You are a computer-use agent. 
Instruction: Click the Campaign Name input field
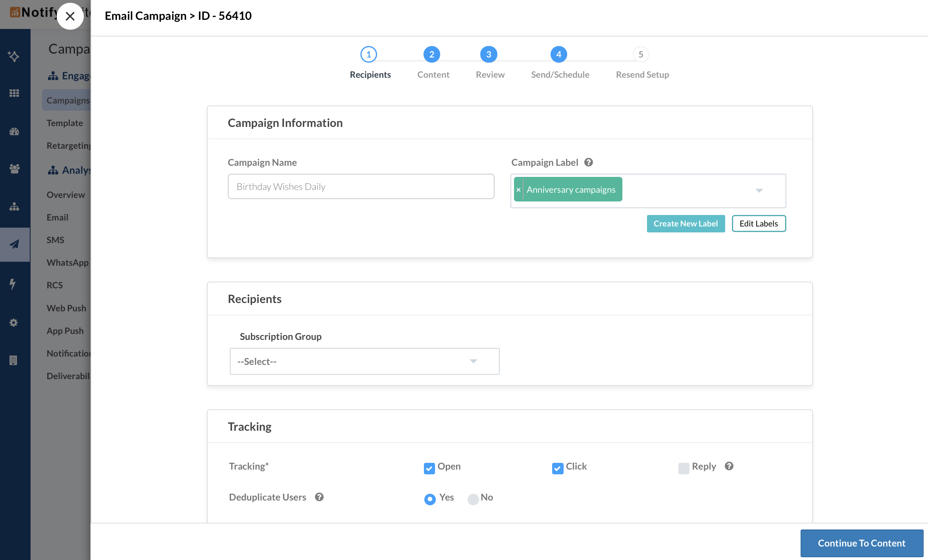[361, 186]
